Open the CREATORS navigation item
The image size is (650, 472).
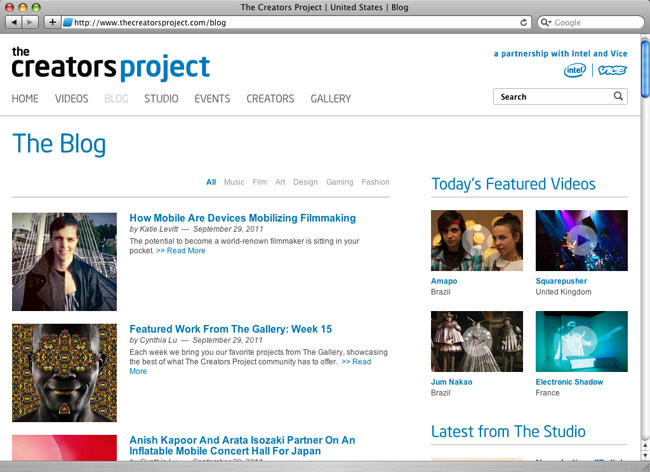tap(270, 99)
